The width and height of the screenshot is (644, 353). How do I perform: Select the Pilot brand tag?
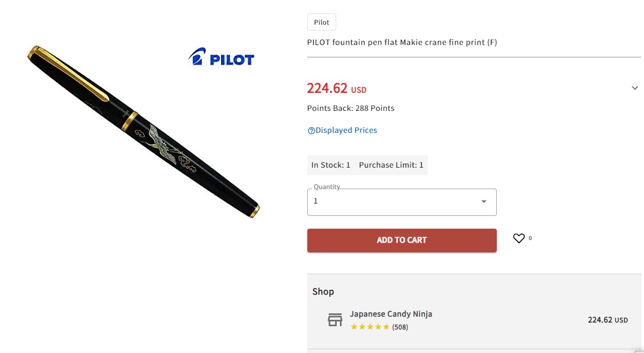pos(322,22)
